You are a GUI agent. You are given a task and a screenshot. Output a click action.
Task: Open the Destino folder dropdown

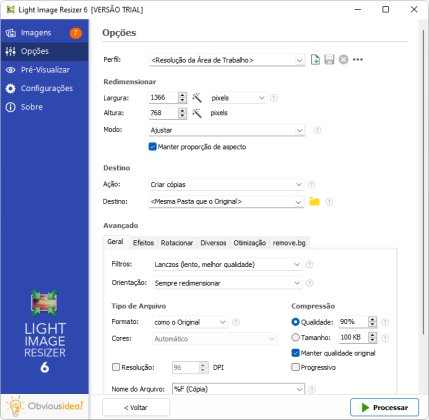(x=226, y=201)
